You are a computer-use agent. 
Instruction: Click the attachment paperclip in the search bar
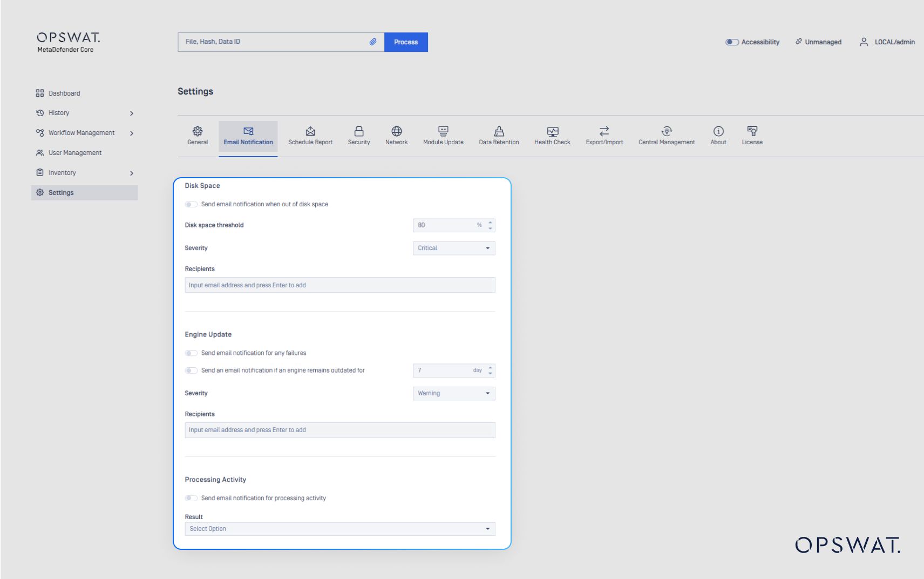[x=372, y=41]
